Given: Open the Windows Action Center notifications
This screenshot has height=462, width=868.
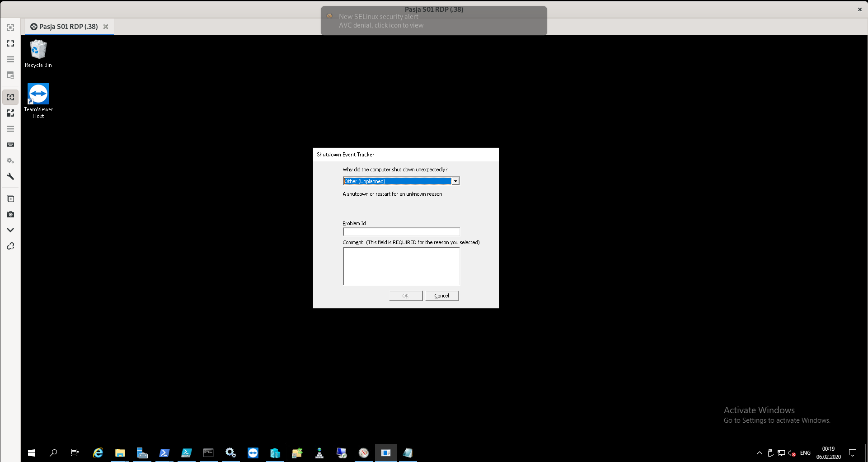Looking at the screenshot, I should pyautogui.click(x=853, y=453).
